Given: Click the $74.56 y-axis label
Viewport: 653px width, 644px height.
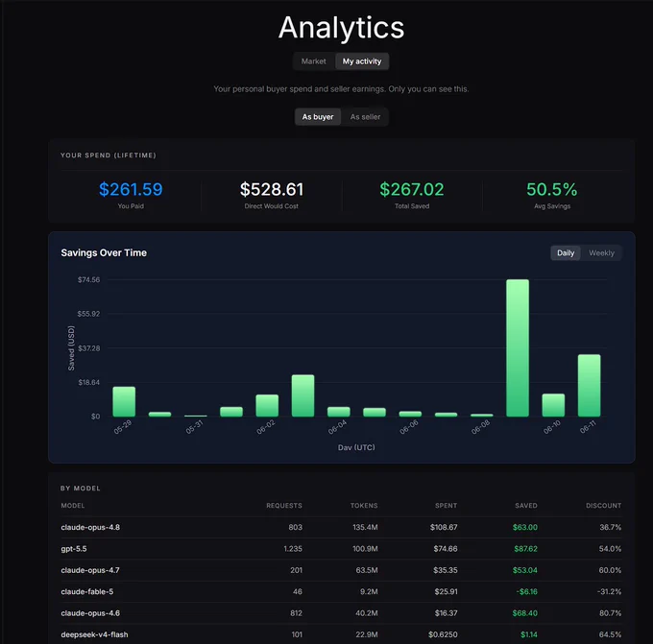Looking at the screenshot, I should (x=88, y=279).
